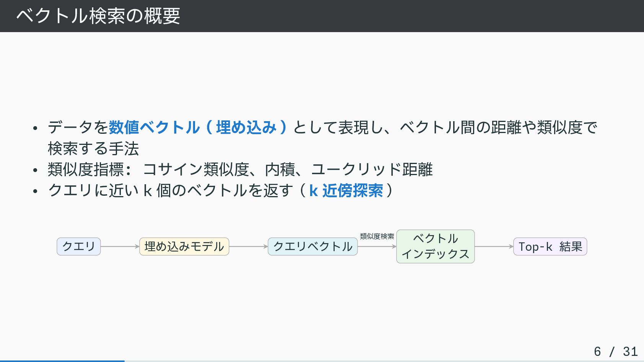
Task: Select the クエリ box in the diagram
Action: pos(78,247)
